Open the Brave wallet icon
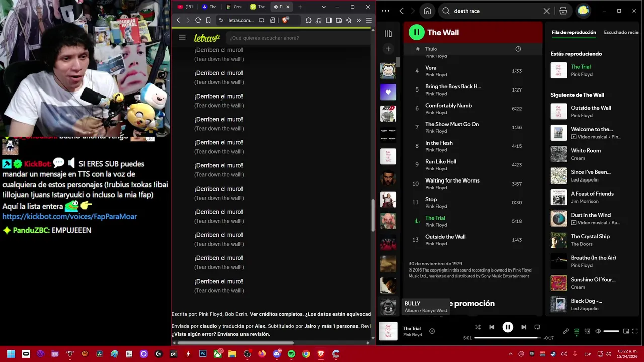The width and height of the screenshot is (644, 362). coord(339,20)
